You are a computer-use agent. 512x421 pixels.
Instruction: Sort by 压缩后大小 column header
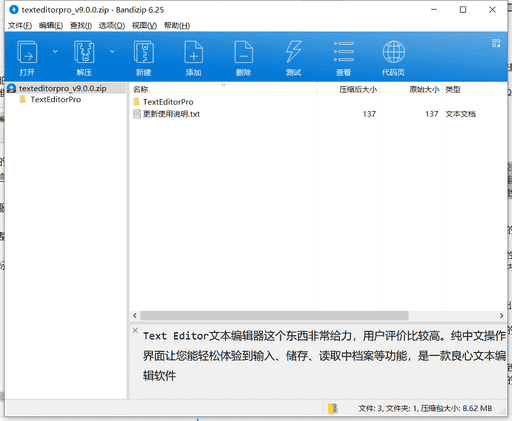(x=358, y=89)
